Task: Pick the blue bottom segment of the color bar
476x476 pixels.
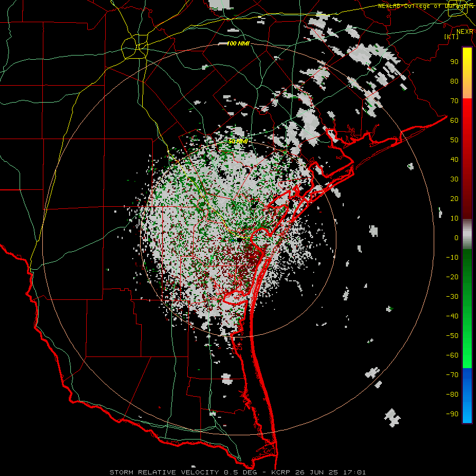Action: (x=467, y=395)
